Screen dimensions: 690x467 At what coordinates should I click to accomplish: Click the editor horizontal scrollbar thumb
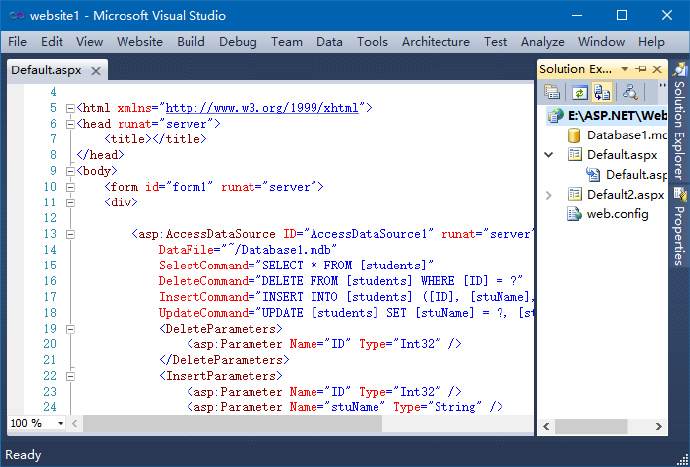tap(232, 424)
